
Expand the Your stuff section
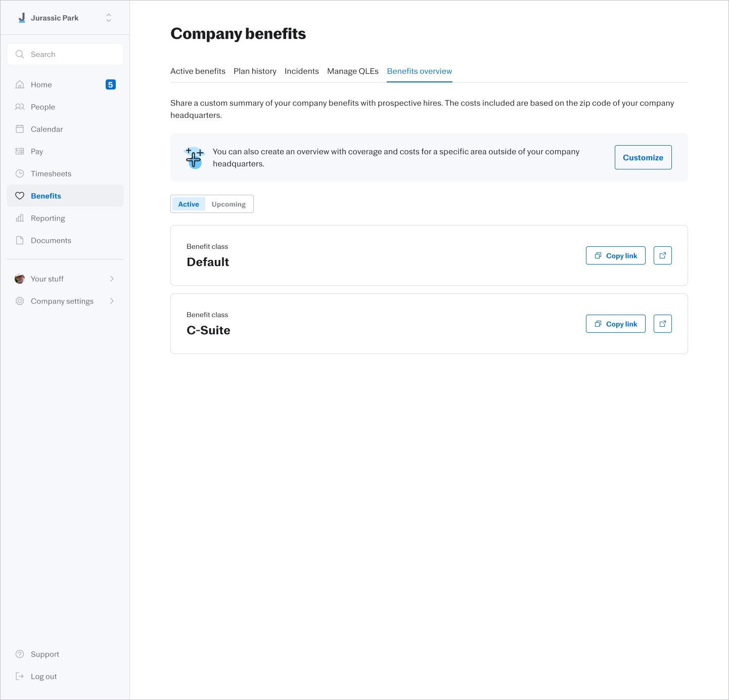coord(112,279)
